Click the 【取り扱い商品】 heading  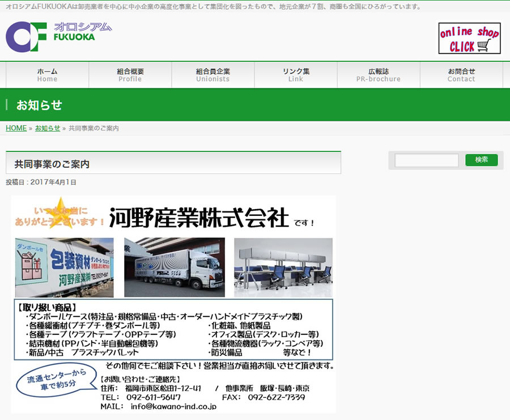pyautogui.click(x=47, y=307)
